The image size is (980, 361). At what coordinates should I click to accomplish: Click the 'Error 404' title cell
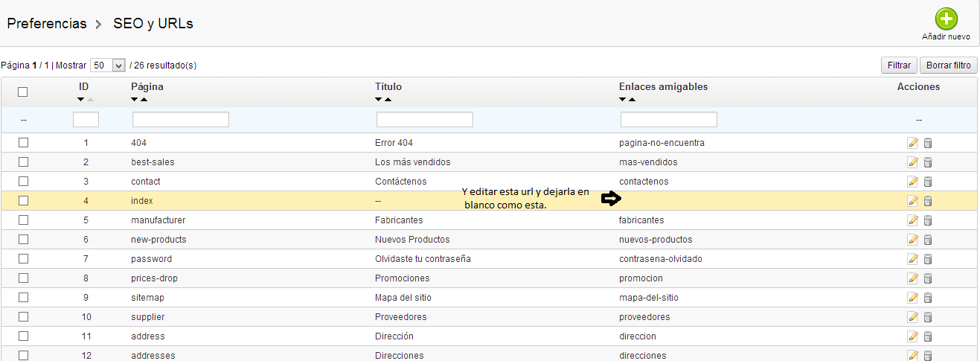click(394, 143)
